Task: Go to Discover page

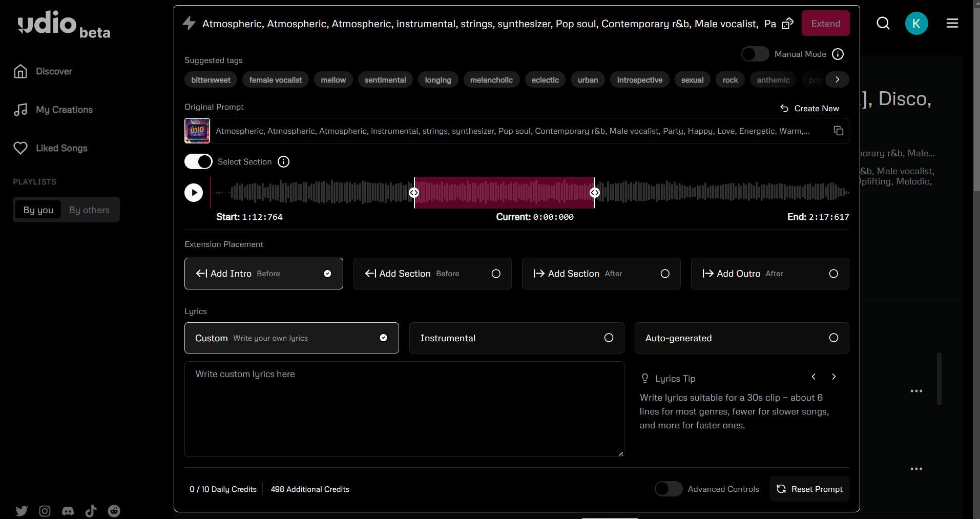Action: click(x=54, y=71)
